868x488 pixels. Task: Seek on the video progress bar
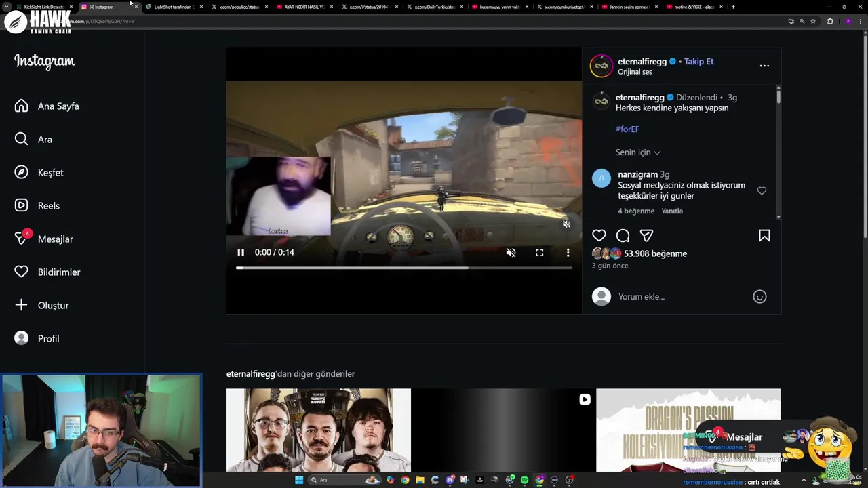(x=404, y=268)
